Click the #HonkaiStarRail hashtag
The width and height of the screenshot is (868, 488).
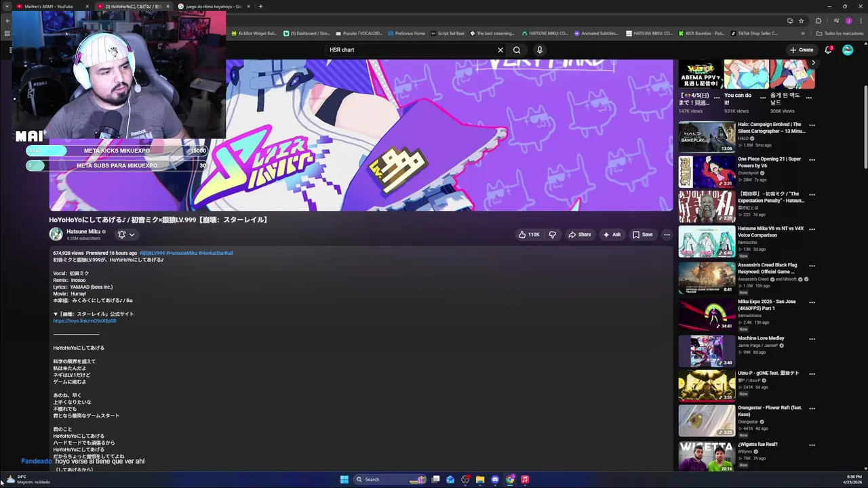216,253
